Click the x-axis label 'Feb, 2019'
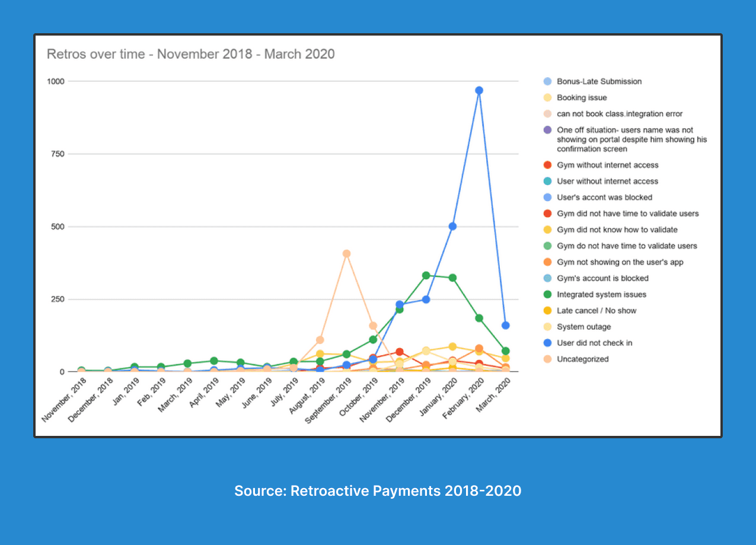 151,391
